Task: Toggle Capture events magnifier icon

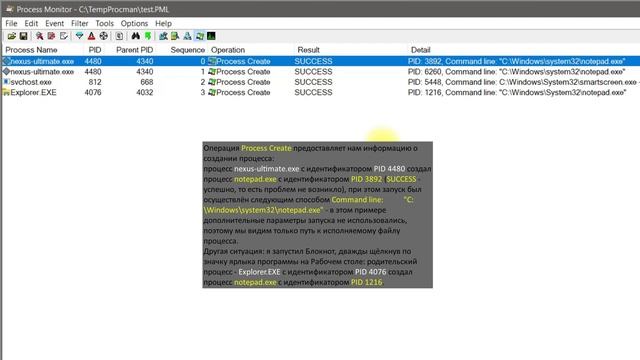Action: point(39,36)
